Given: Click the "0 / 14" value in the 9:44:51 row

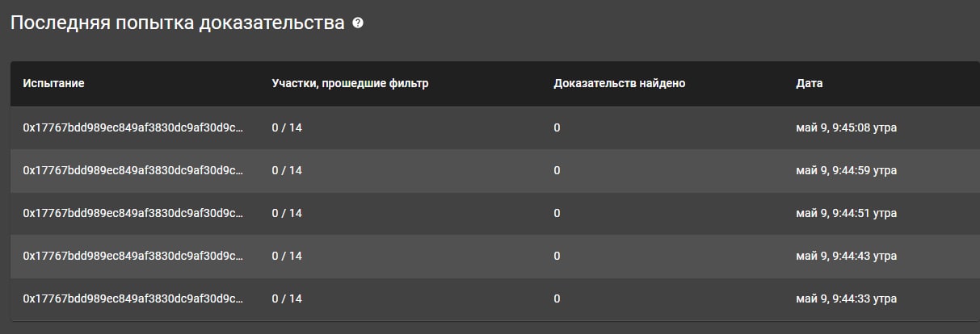Looking at the screenshot, I should point(287,213).
